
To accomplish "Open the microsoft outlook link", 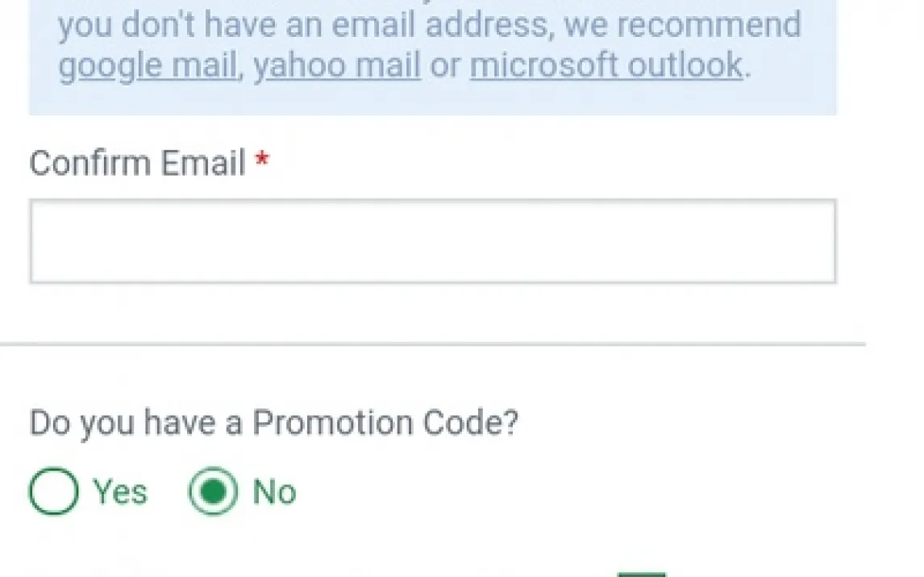I will (x=606, y=65).
